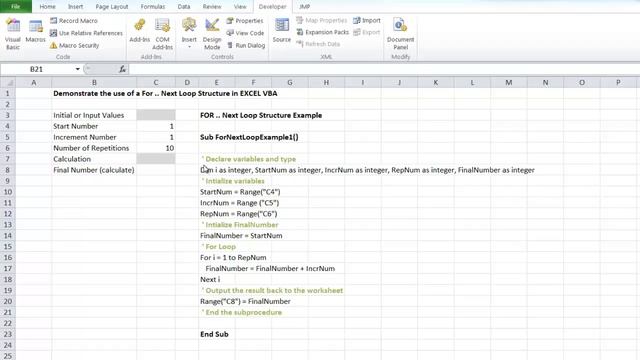Click cell with title 'Demonstrate the use of a For'
The width and height of the screenshot is (640, 360).
(x=165, y=93)
